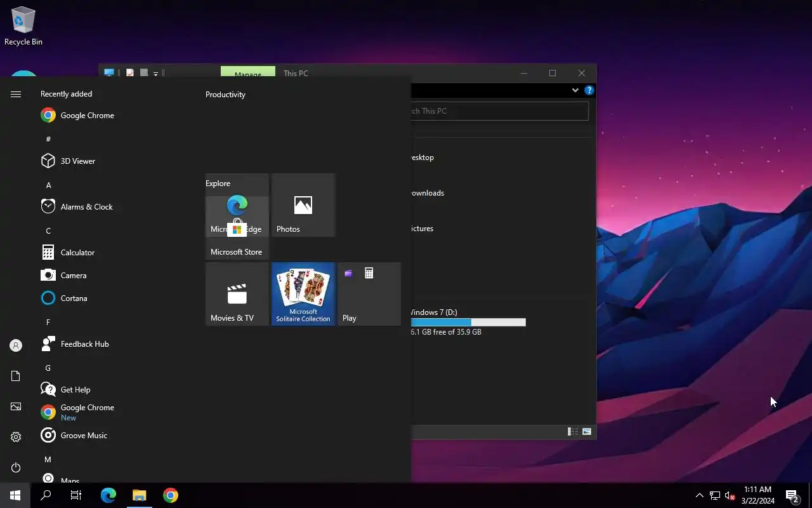
Task: Expand the Play tile folder
Action: click(369, 294)
